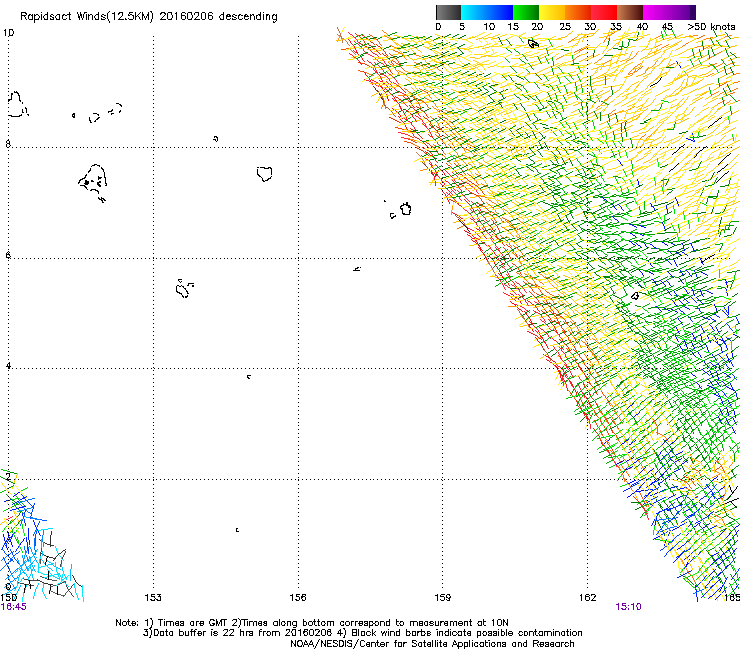
Task: Click the legend's '30' speed label
Action: coord(590,27)
